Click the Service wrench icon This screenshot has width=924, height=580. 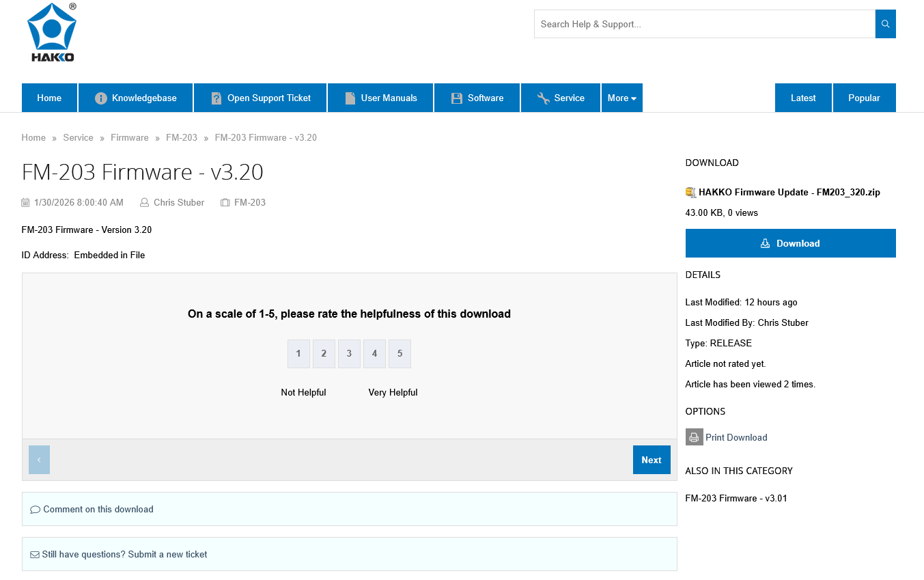(x=544, y=98)
